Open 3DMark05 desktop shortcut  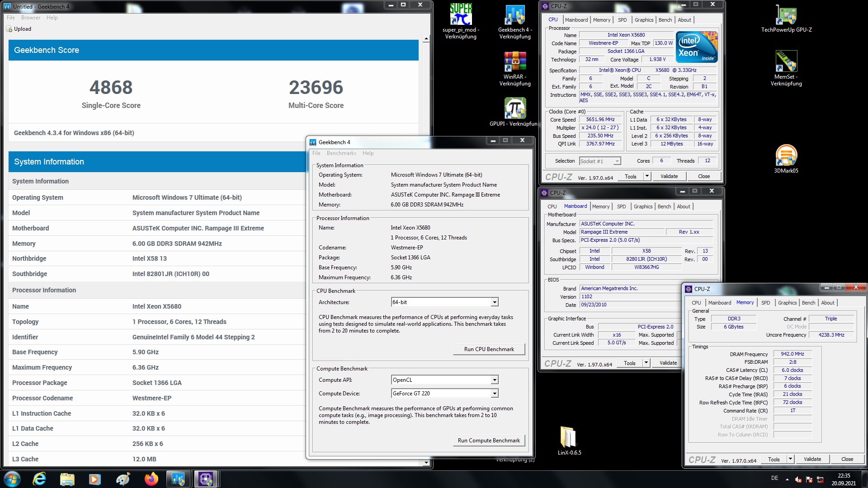786,158
